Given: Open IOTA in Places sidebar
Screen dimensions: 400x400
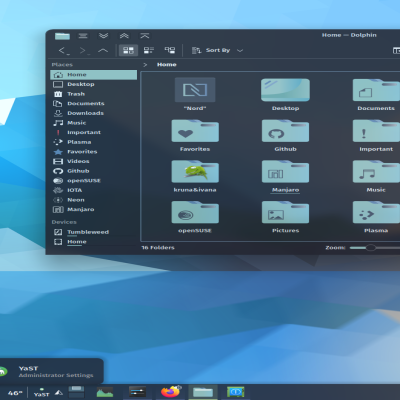Looking at the screenshot, I should pos(94,190).
